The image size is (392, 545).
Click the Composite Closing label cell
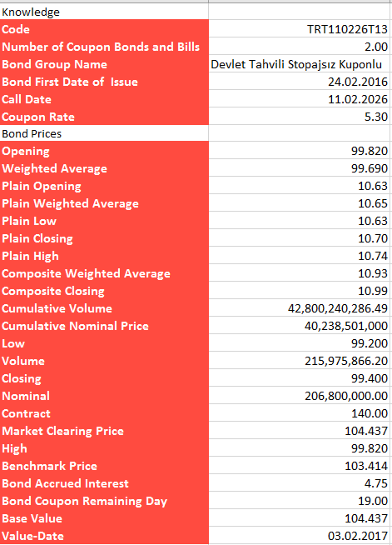(104, 291)
